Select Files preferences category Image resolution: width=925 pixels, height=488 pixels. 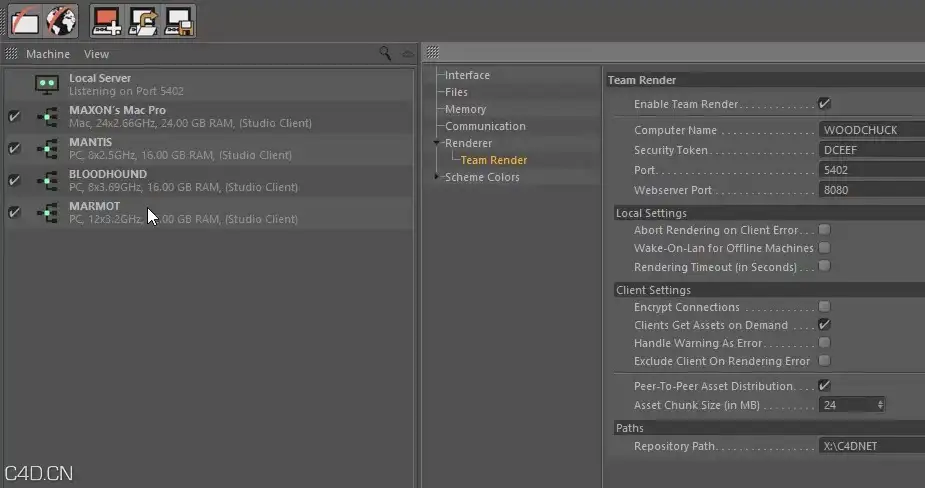tap(456, 92)
